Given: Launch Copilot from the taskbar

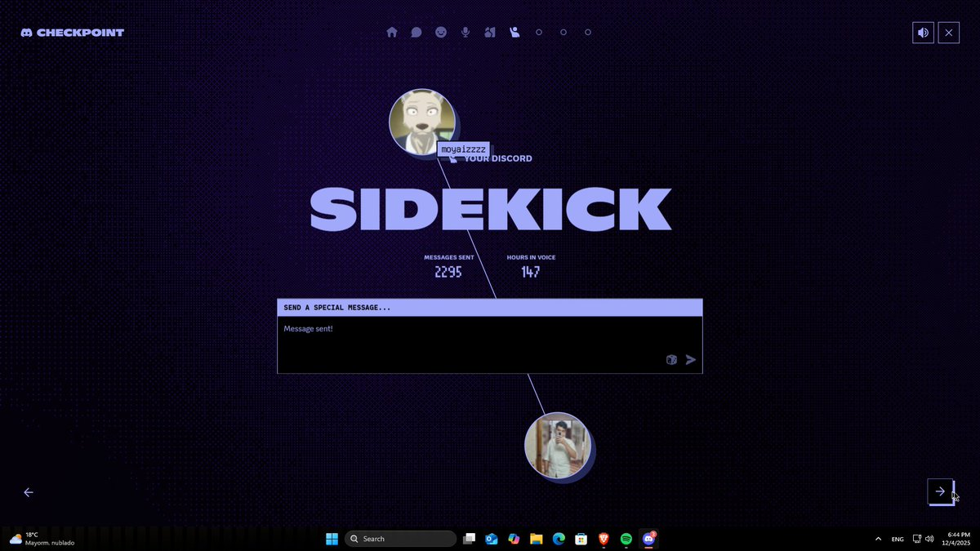Looking at the screenshot, I should tap(514, 539).
